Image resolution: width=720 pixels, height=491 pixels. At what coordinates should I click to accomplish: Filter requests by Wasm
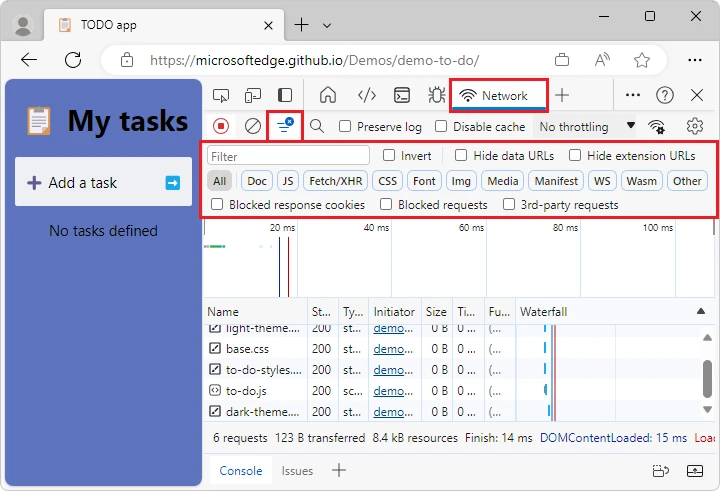[x=641, y=181]
